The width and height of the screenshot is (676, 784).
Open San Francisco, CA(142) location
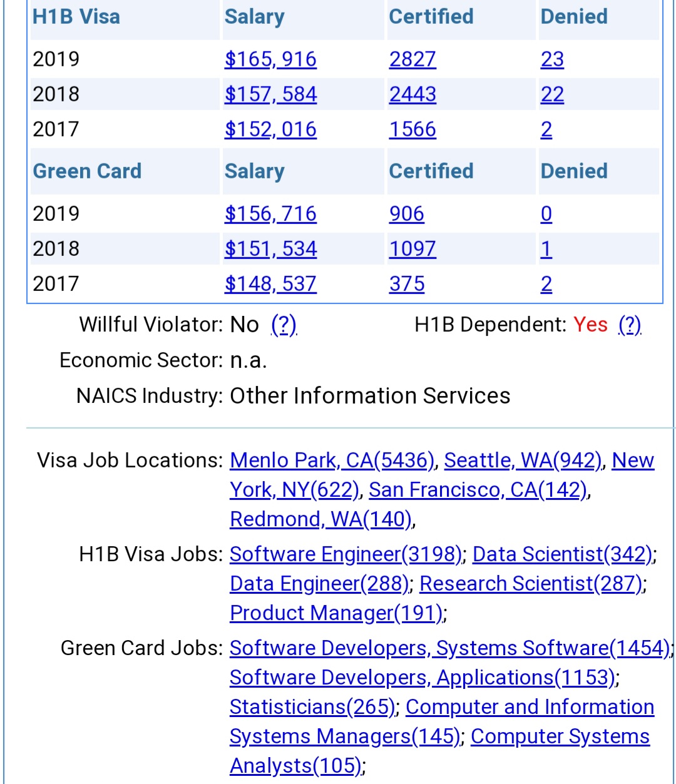[x=478, y=490]
